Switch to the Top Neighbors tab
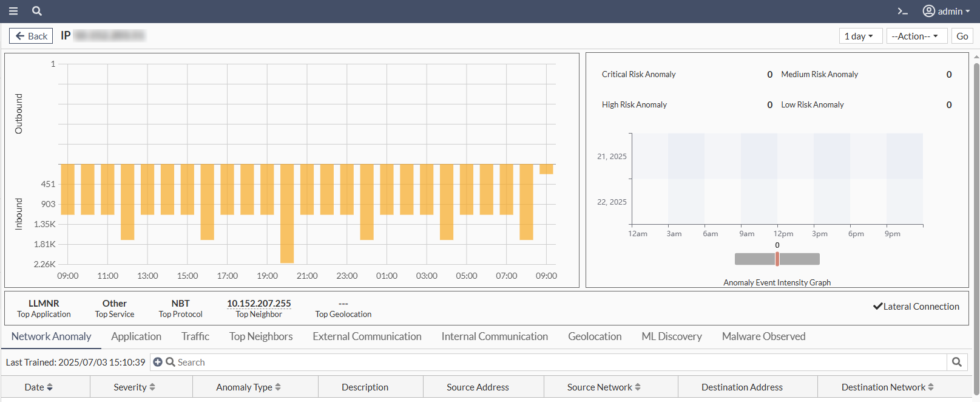The width and height of the screenshot is (980, 402). pos(261,336)
